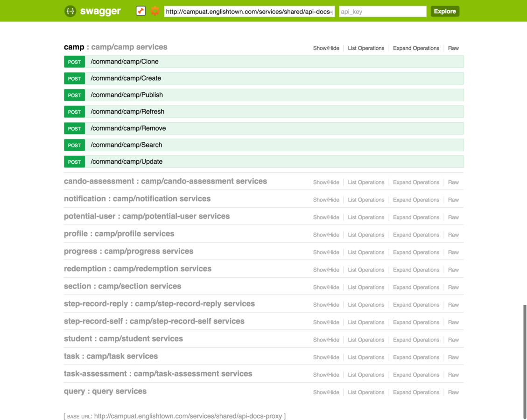
Task: Open the /command/camp/Refresh path
Action: point(127,112)
